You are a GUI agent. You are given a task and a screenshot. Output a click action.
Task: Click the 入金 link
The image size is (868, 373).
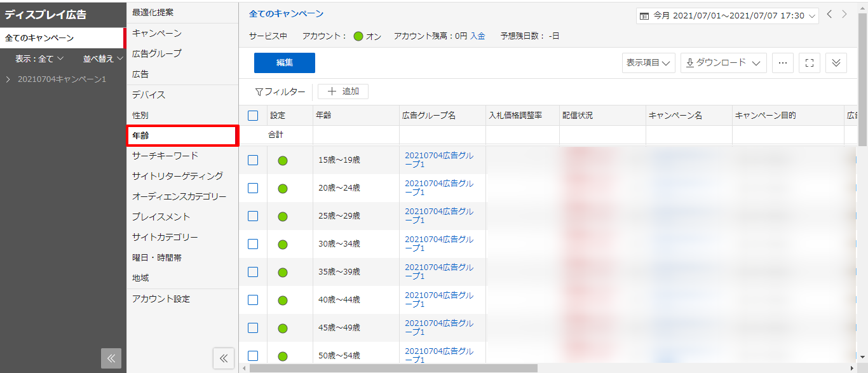click(477, 36)
